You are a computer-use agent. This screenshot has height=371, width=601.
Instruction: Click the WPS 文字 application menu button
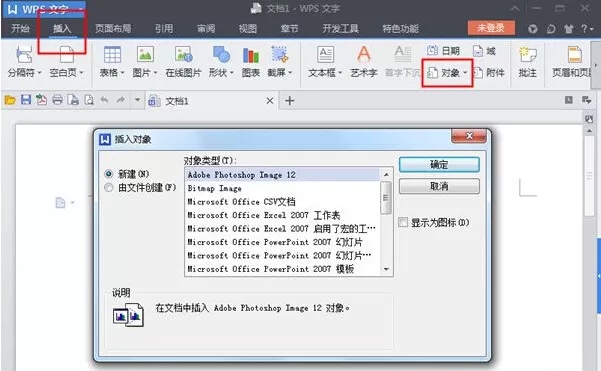pos(44,9)
